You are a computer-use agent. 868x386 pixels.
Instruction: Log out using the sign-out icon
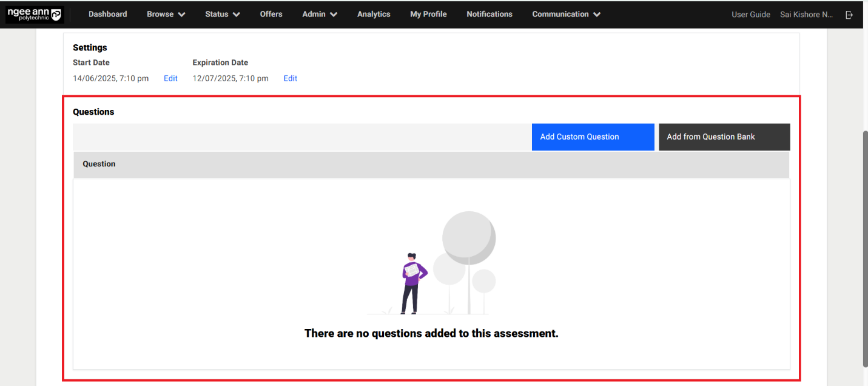coord(849,14)
